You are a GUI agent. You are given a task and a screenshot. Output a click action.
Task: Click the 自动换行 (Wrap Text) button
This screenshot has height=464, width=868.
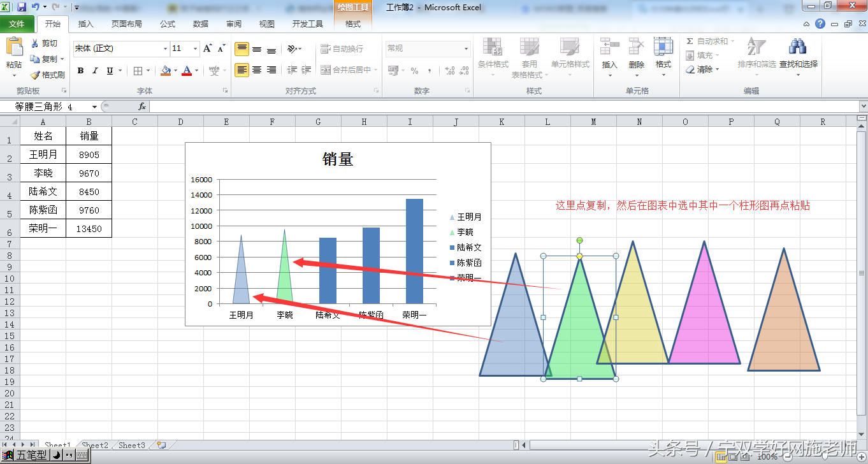pyautogui.click(x=342, y=48)
